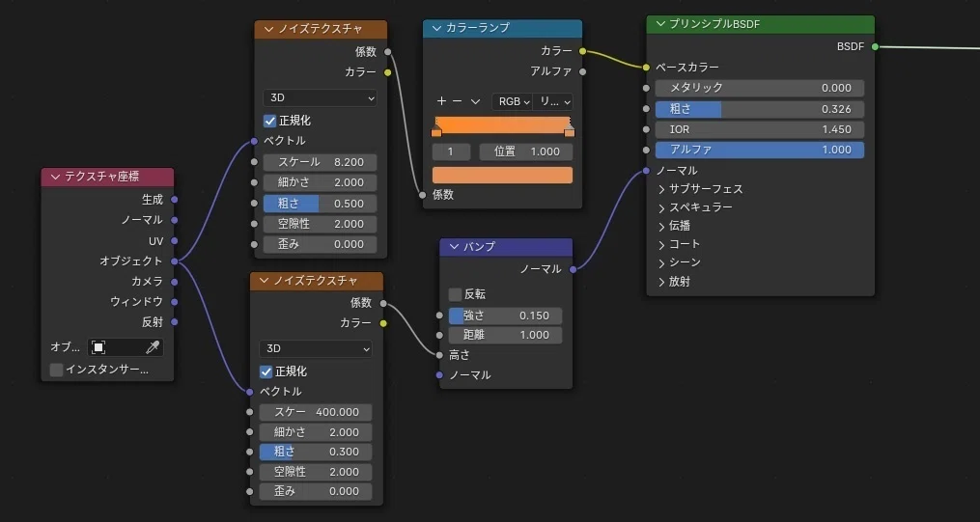Click the 係数 input socket on カラーランプ
The image size is (980, 522).
(423, 195)
